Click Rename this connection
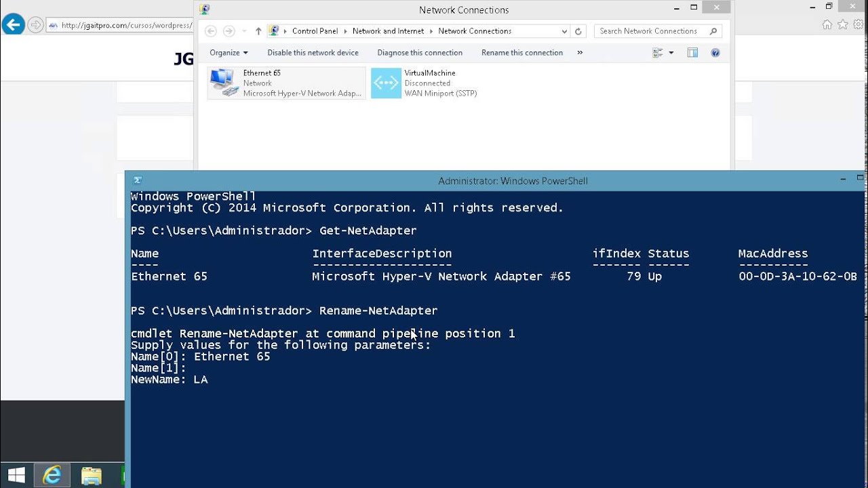Screen dimensions: 868x488 (522, 53)
